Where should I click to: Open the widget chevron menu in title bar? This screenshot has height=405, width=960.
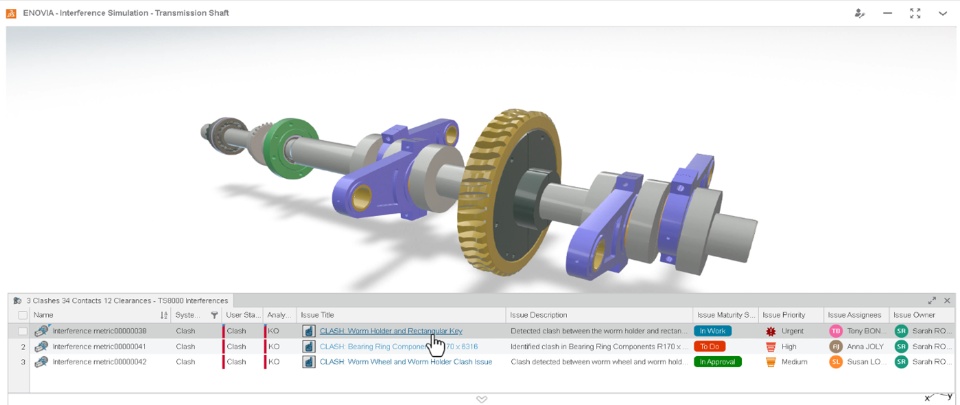943,13
